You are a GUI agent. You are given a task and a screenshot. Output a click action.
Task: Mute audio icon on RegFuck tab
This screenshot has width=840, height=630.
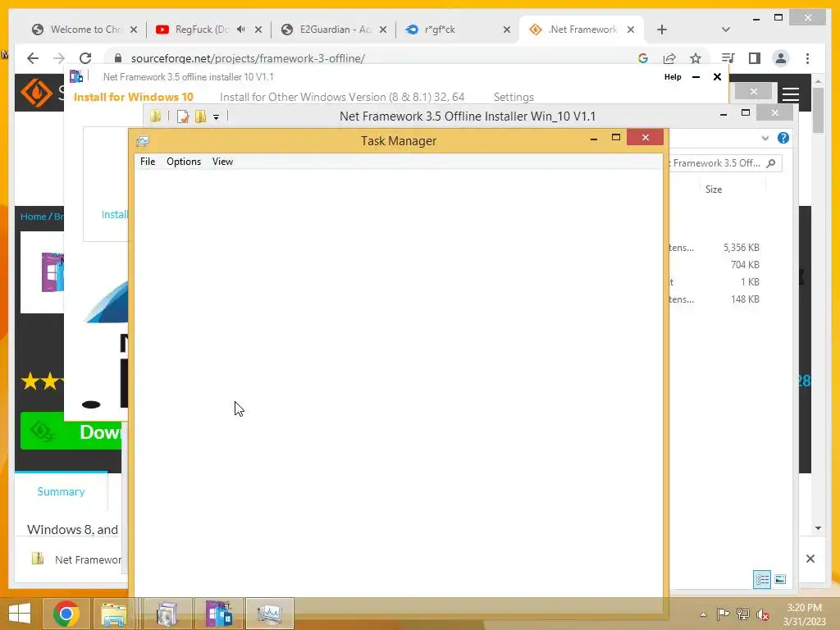(x=241, y=30)
